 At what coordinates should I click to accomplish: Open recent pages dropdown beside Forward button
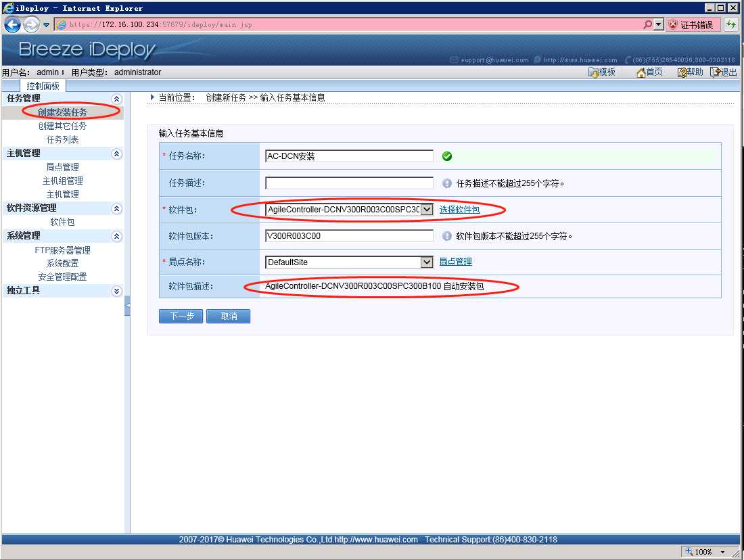pos(46,24)
